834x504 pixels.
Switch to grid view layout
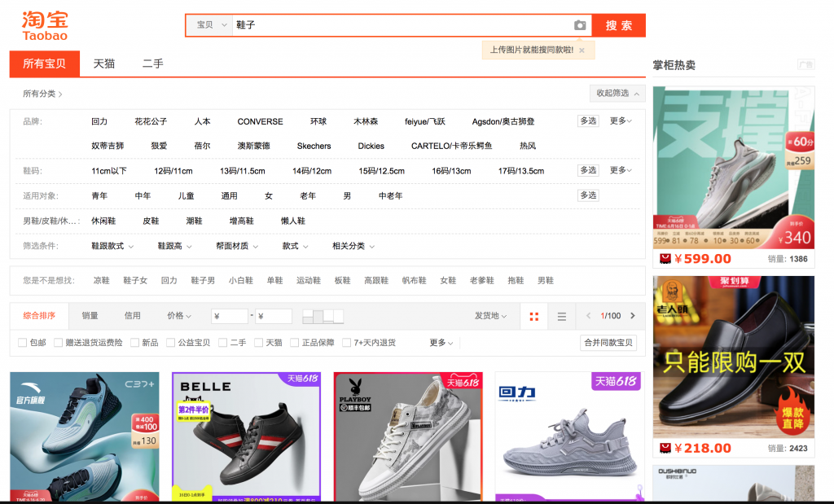(x=534, y=316)
